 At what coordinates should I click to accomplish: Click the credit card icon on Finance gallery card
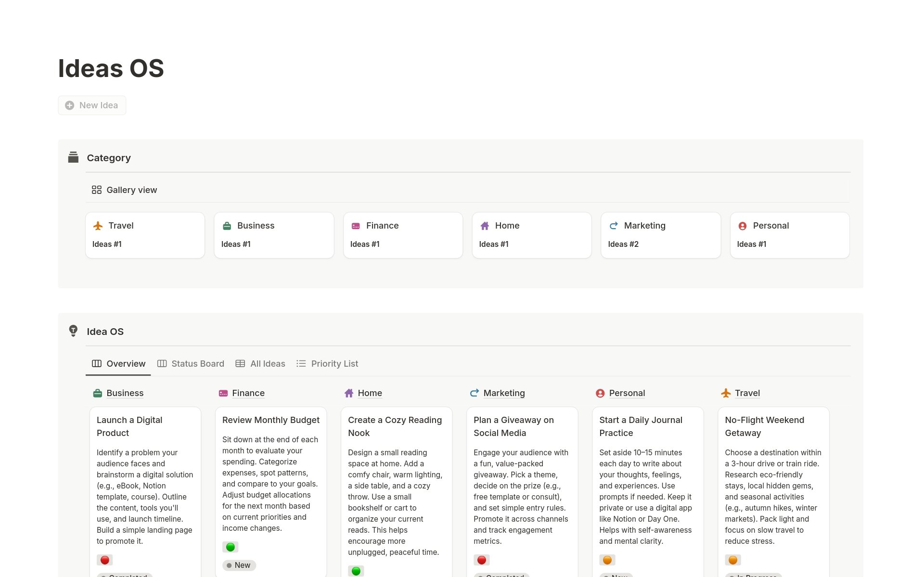(x=356, y=226)
